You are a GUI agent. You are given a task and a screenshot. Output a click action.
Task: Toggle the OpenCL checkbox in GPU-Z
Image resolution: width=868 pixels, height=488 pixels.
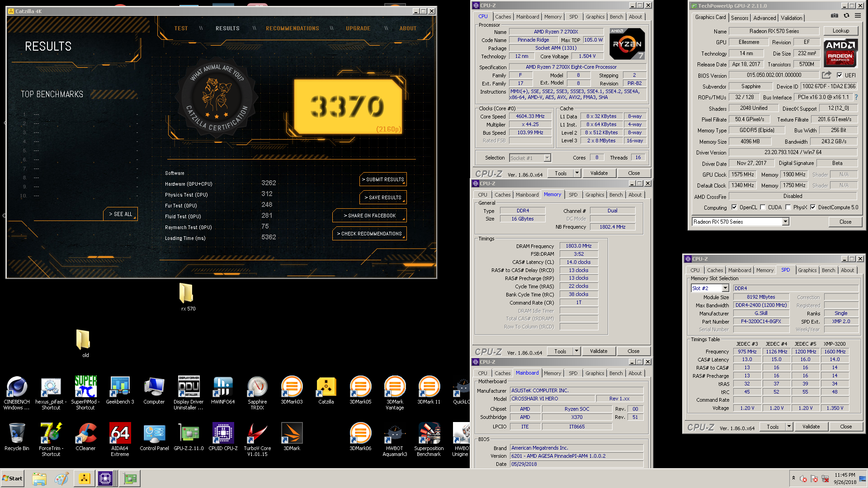click(x=734, y=207)
